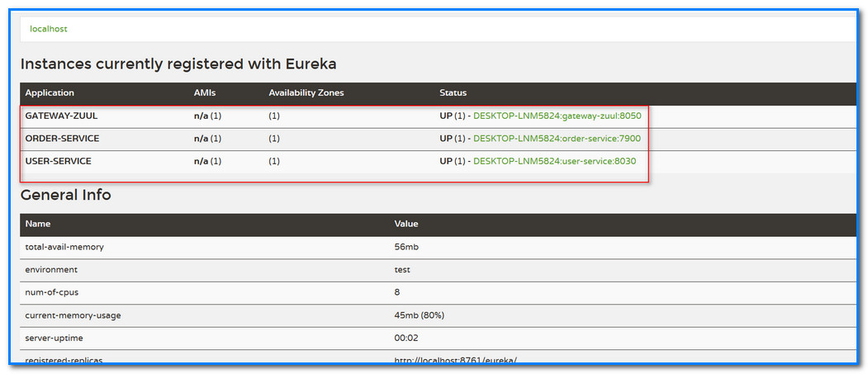Click the UP (1) status for GATEWAY-ZUUL
Viewport: 868px width, 374px height.
(453, 116)
